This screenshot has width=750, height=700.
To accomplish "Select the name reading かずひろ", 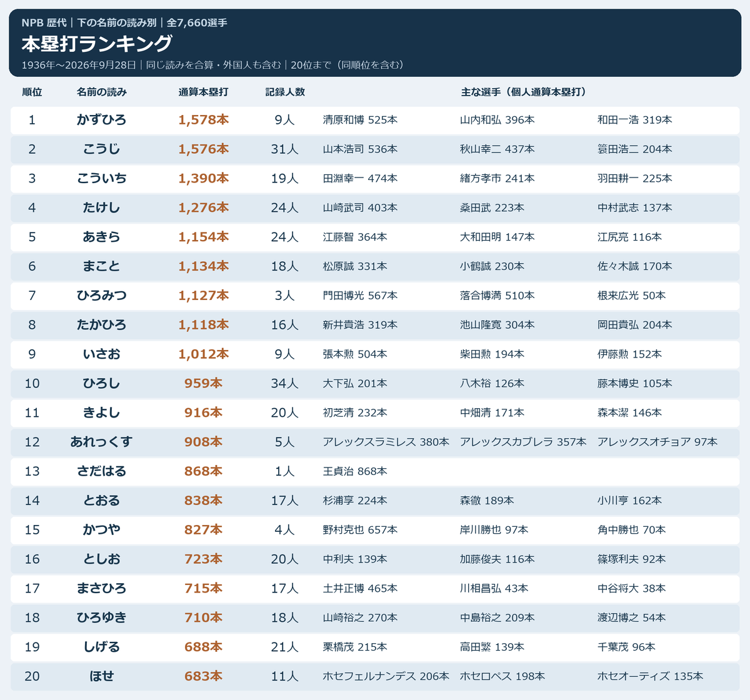I will [x=102, y=119].
